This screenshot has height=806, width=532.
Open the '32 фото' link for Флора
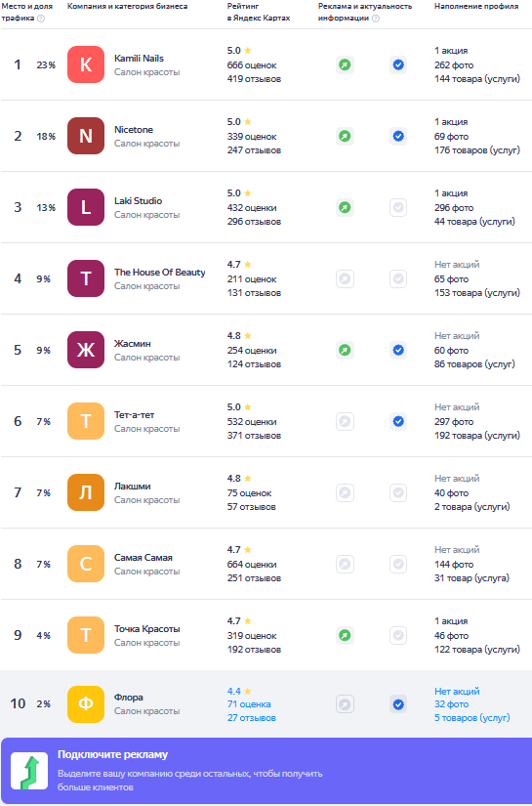coord(451,704)
